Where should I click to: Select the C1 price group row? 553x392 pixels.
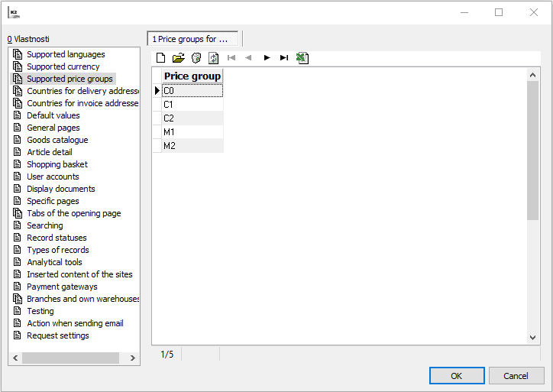pyautogui.click(x=192, y=105)
